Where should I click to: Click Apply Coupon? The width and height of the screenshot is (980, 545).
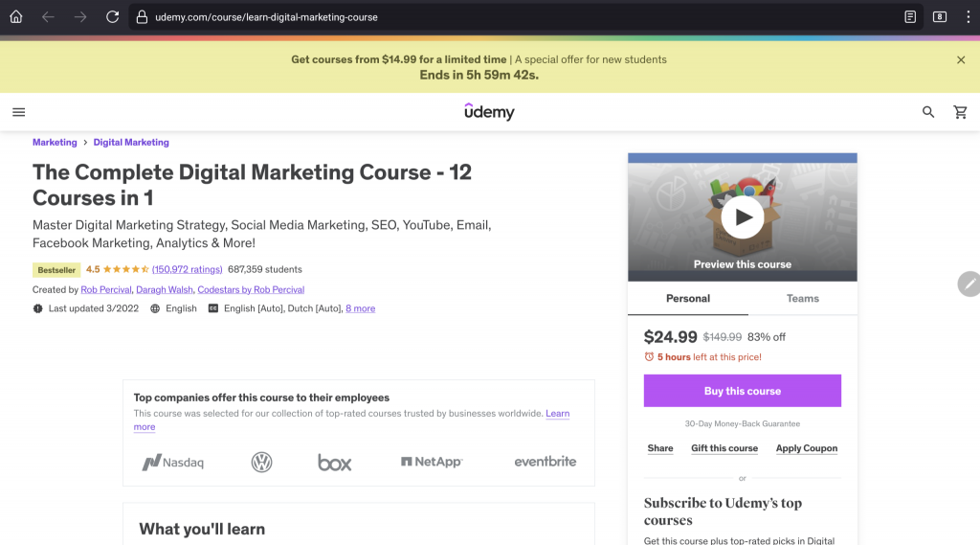coord(806,448)
